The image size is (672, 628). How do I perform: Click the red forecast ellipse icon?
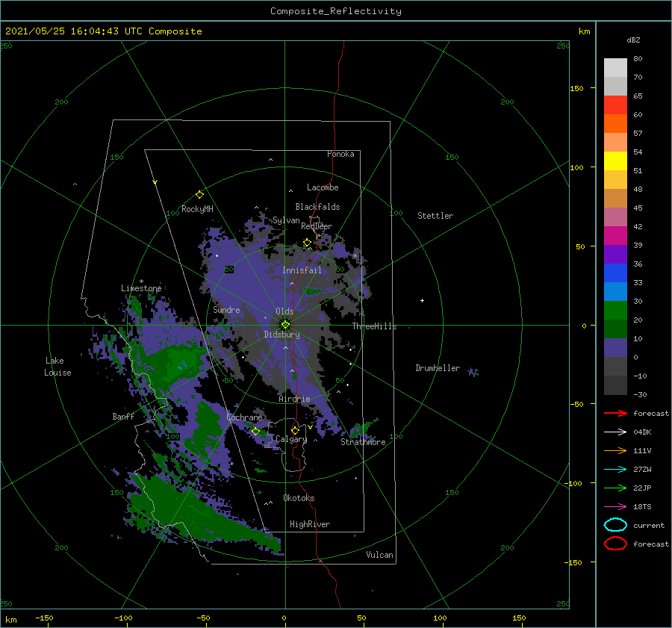(x=615, y=544)
